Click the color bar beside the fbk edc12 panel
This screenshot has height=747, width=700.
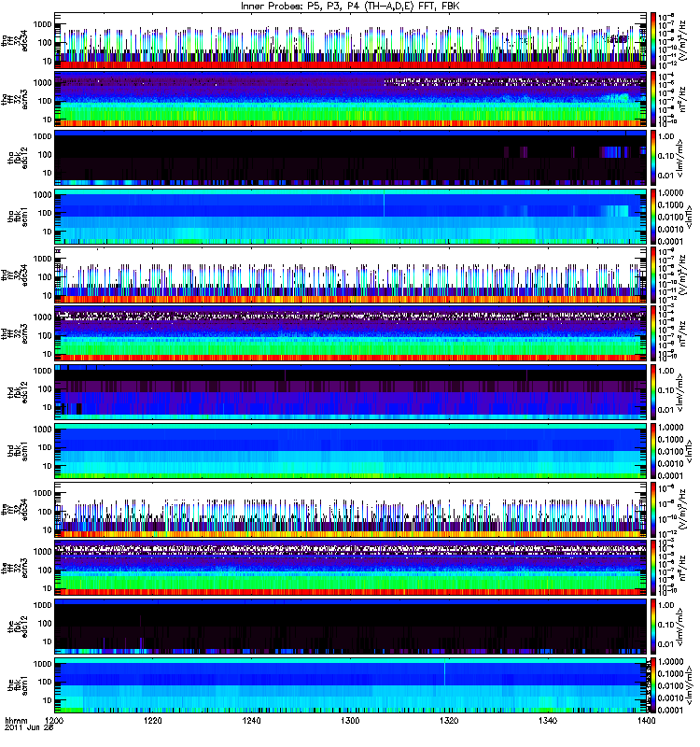point(653,627)
